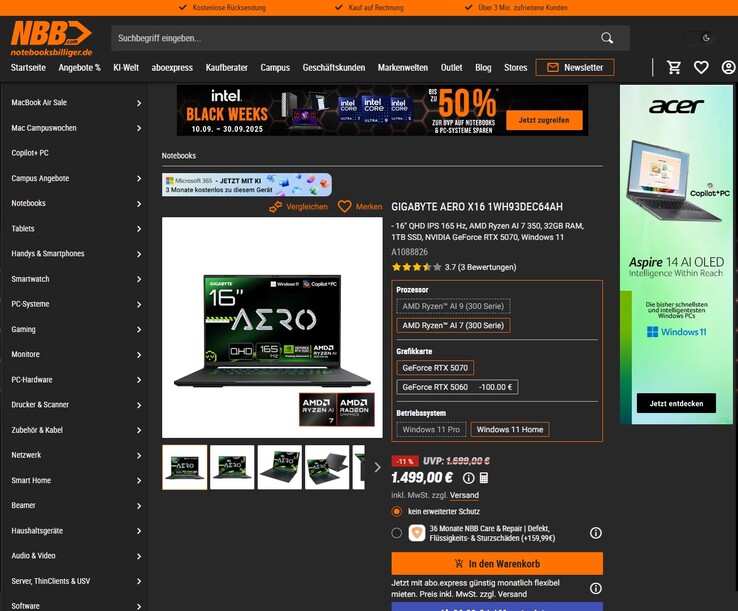Screen dimensions: 738x611
Task: Open the financing calculator icon
Action: [x=484, y=478]
